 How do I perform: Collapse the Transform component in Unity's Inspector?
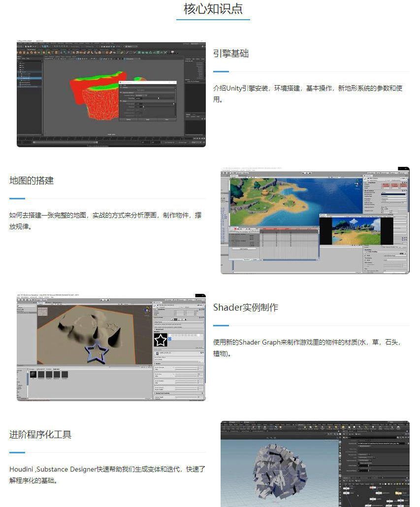click(365, 182)
